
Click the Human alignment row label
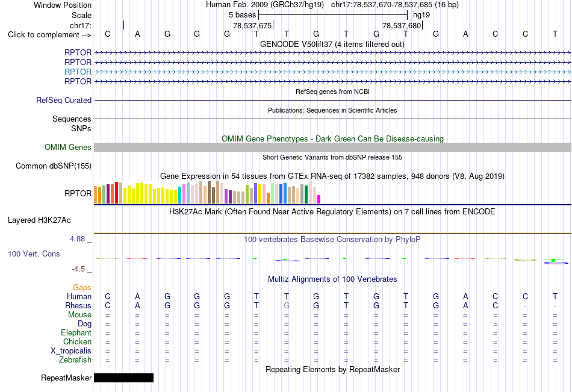79,296
